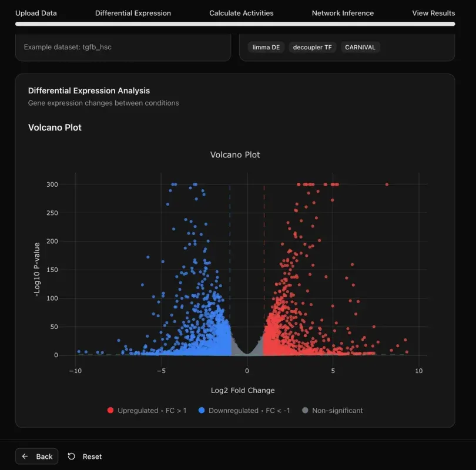Screen dimensions: 476x470
Task: Select the limma DE method badge
Action: pos(266,47)
